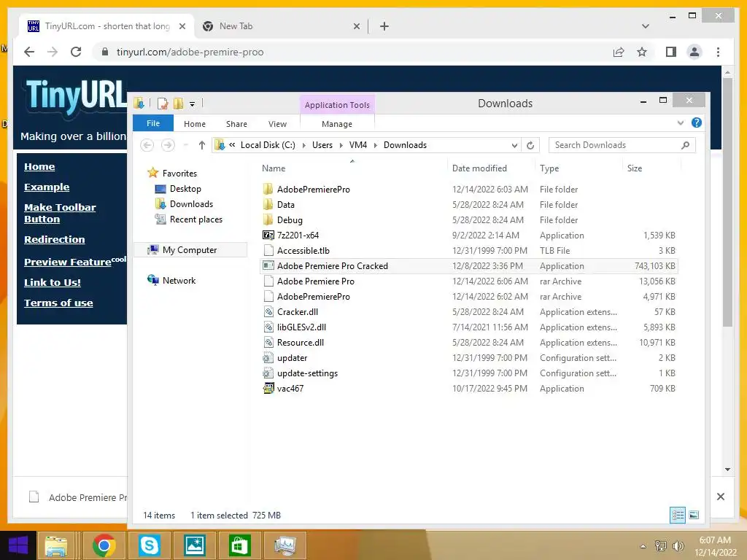Switch to details view layout icon
The width and height of the screenshot is (747, 560).
[x=678, y=515]
